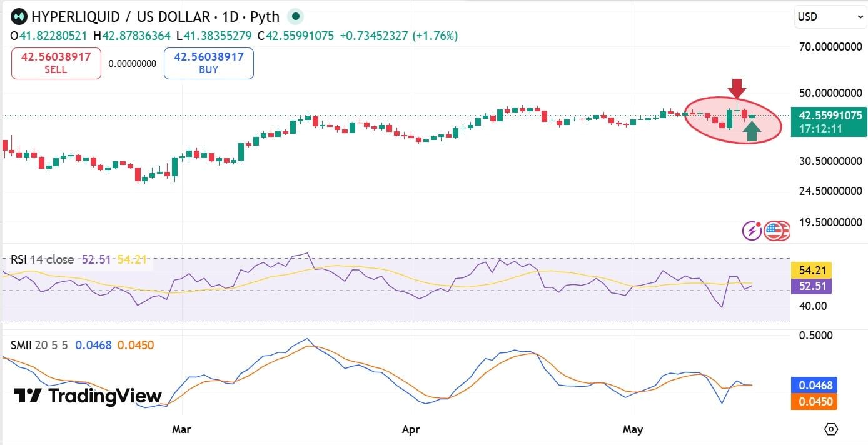Click the red down arrow marker
Screen dimensions: 868x445
pos(737,88)
